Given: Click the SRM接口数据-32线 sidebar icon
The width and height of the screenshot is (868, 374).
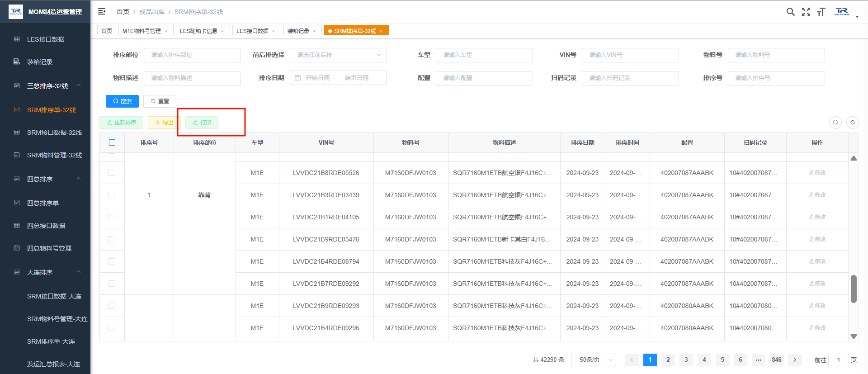Looking at the screenshot, I should point(17,133).
